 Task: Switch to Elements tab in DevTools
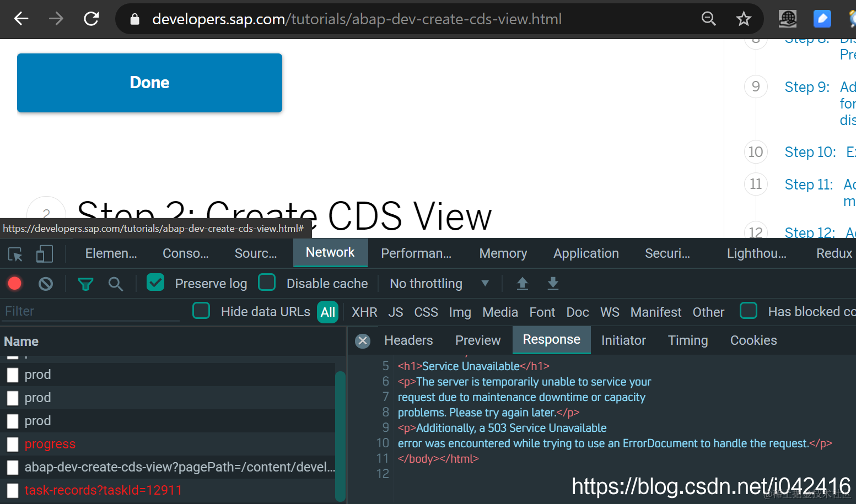pos(111,253)
